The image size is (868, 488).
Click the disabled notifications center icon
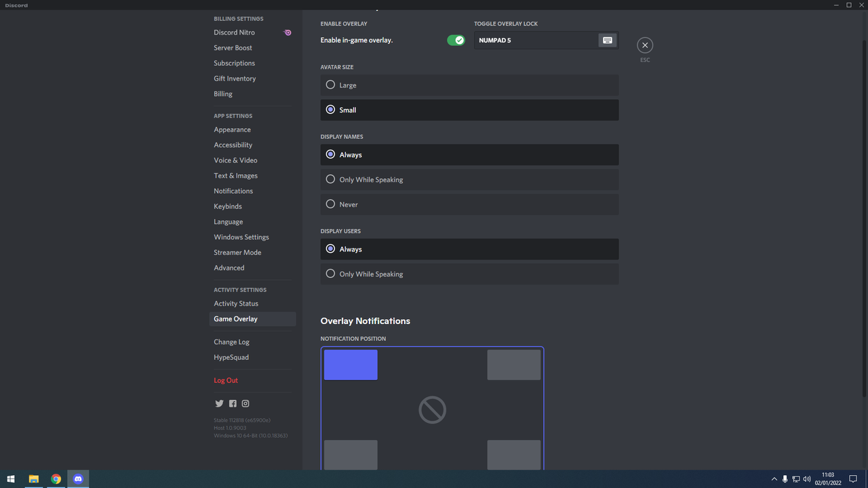(x=432, y=410)
